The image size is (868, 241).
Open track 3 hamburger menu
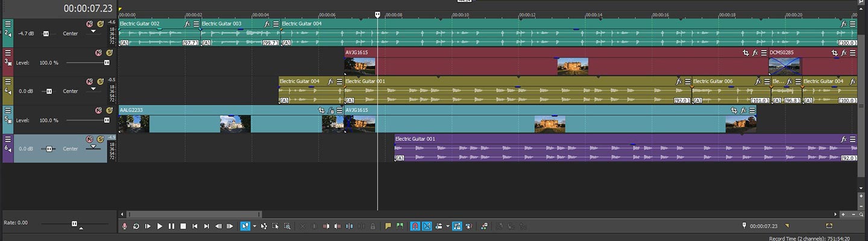coord(8,53)
